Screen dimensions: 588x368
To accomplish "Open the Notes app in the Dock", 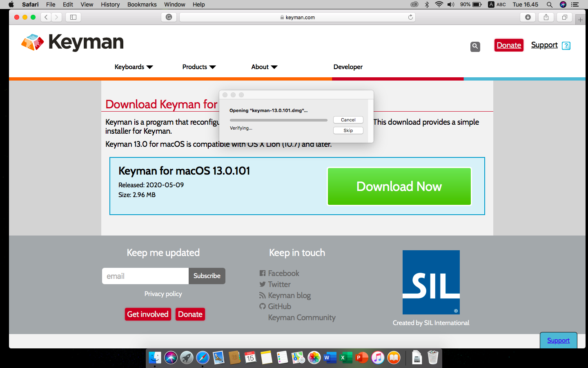I will click(x=266, y=357).
